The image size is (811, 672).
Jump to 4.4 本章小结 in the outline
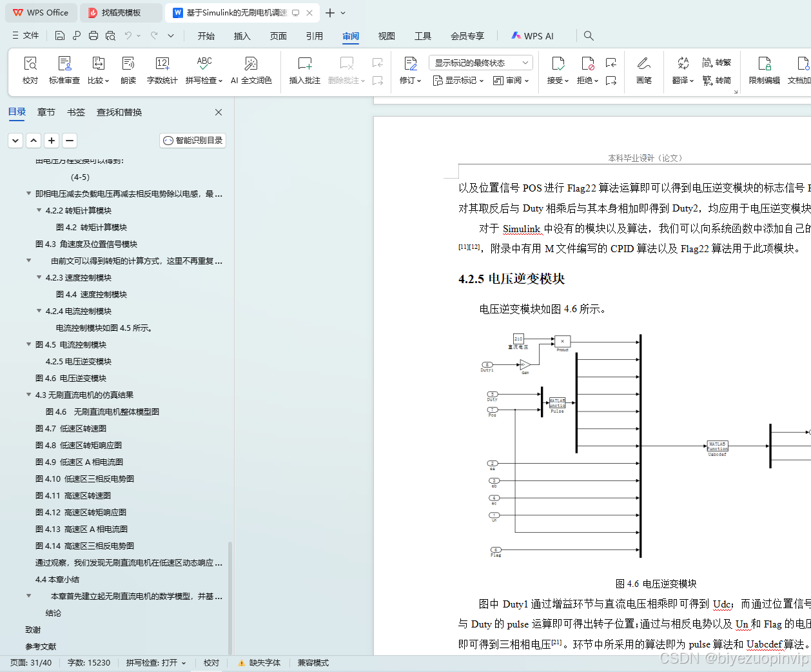57,579
